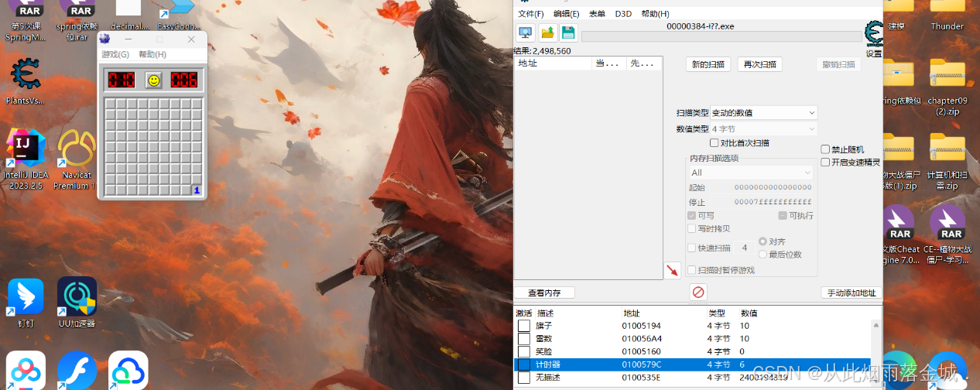Image resolution: width=980 pixels, height=390 pixels.
Task: Click the 停止 address input field
Action: (x=761, y=202)
